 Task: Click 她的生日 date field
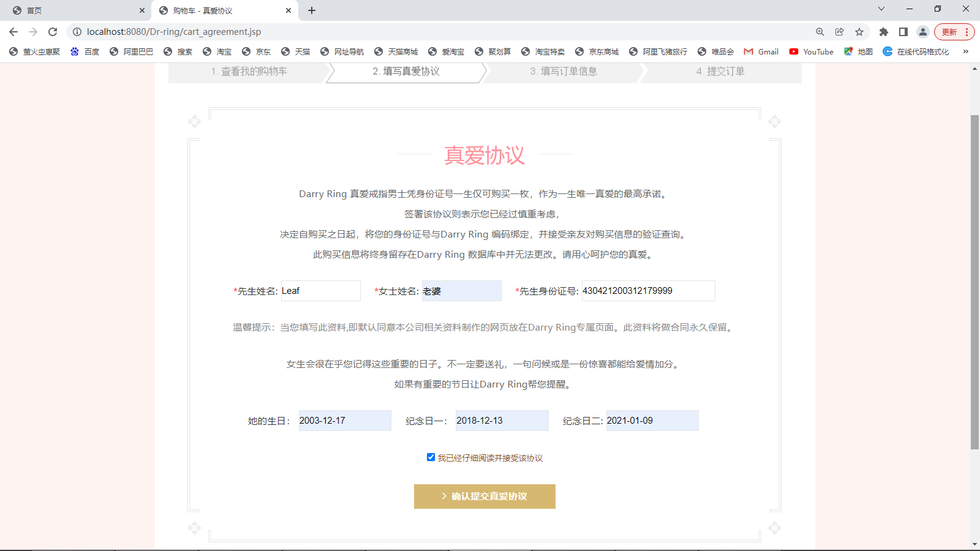tap(345, 421)
